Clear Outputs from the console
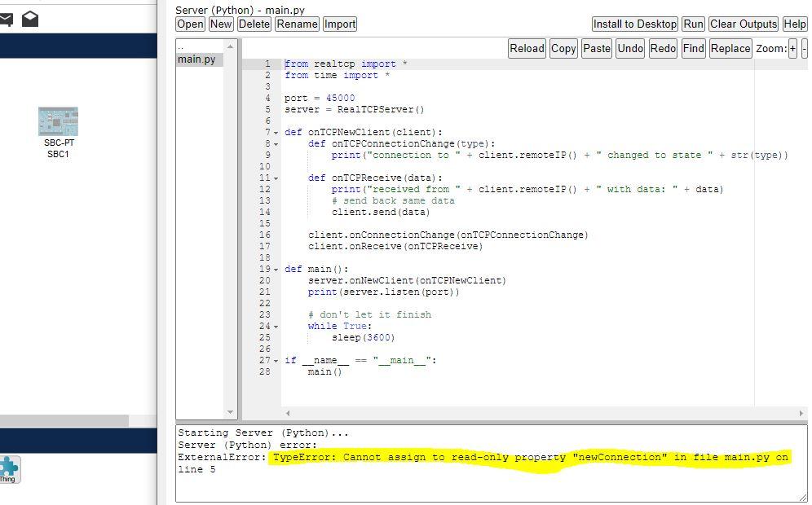The image size is (812, 505). tap(743, 24)
